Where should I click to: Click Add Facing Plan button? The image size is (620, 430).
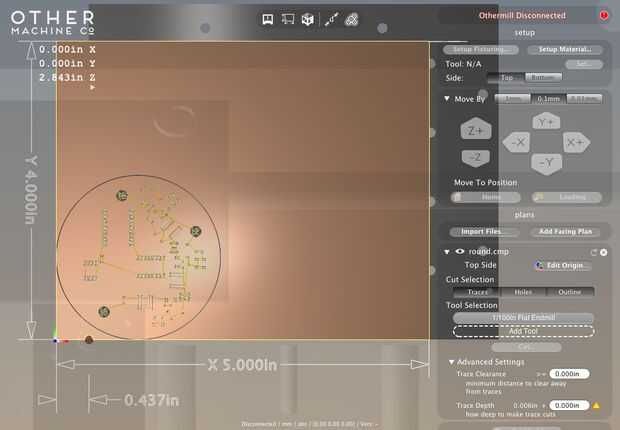(x=565, y=231)
